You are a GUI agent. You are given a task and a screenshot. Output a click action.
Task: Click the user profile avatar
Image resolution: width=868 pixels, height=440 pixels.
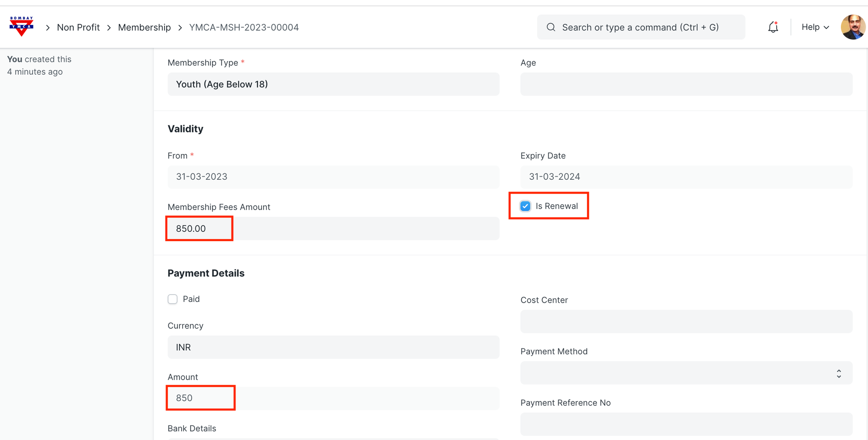[853, 27]
